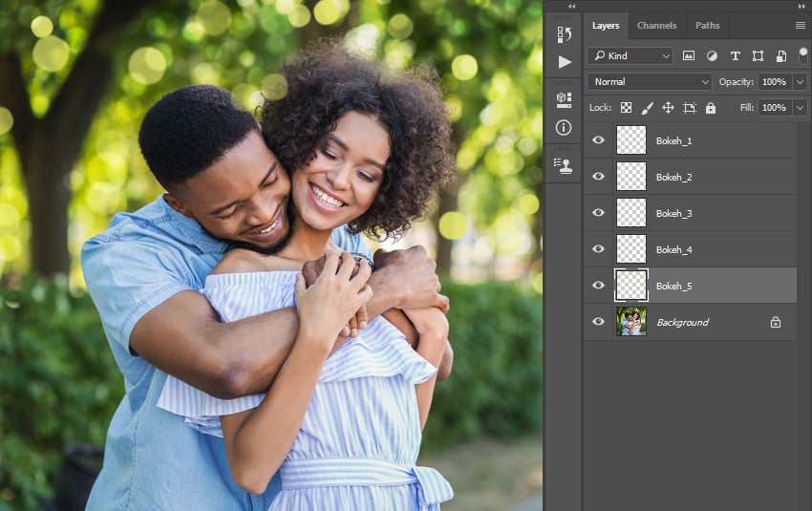Image resolution: width=812 pixels, height=511 pixels.
Task: Open the Normal blend mode dropdown
Action: [650, 82]
